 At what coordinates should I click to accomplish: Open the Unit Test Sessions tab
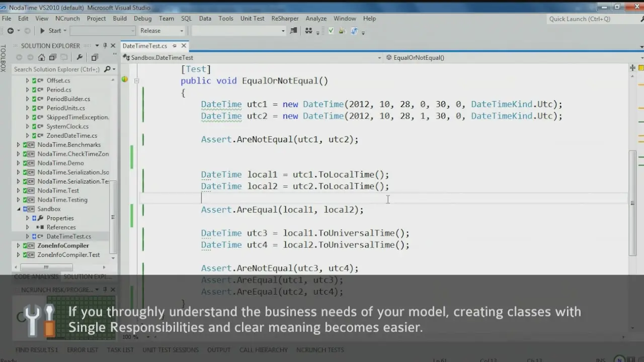[171, 350]
